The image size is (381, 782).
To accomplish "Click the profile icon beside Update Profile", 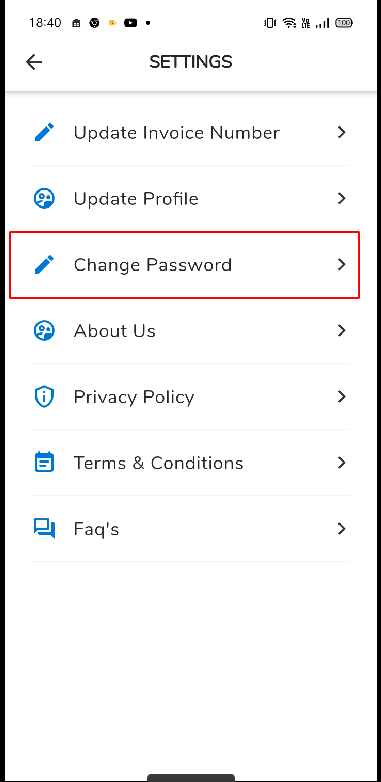I will 44,198.
